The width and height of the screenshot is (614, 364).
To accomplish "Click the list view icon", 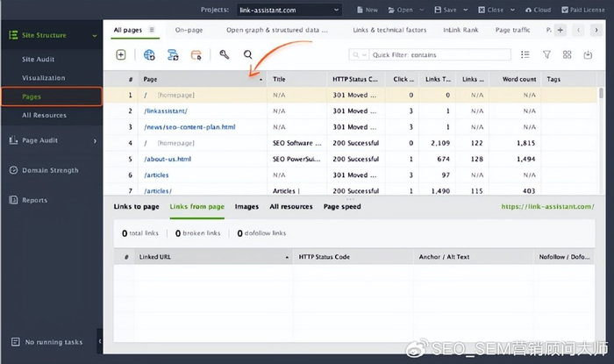I will [x=525, y=54].
